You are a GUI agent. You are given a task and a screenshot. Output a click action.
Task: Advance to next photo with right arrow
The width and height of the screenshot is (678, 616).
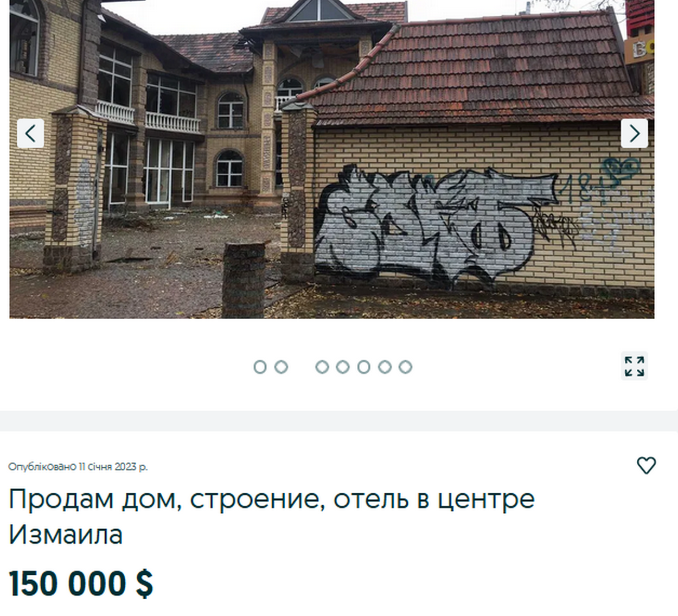coord(634,133)
